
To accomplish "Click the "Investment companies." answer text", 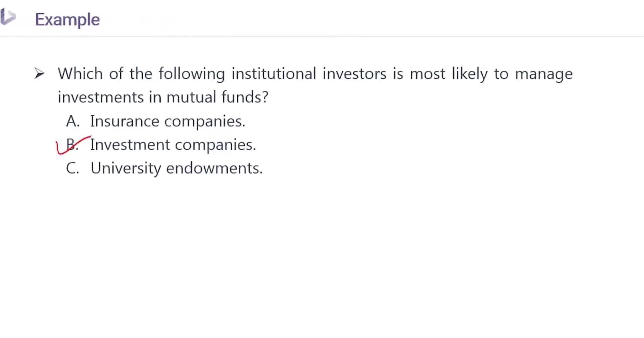I will (173, 145).
